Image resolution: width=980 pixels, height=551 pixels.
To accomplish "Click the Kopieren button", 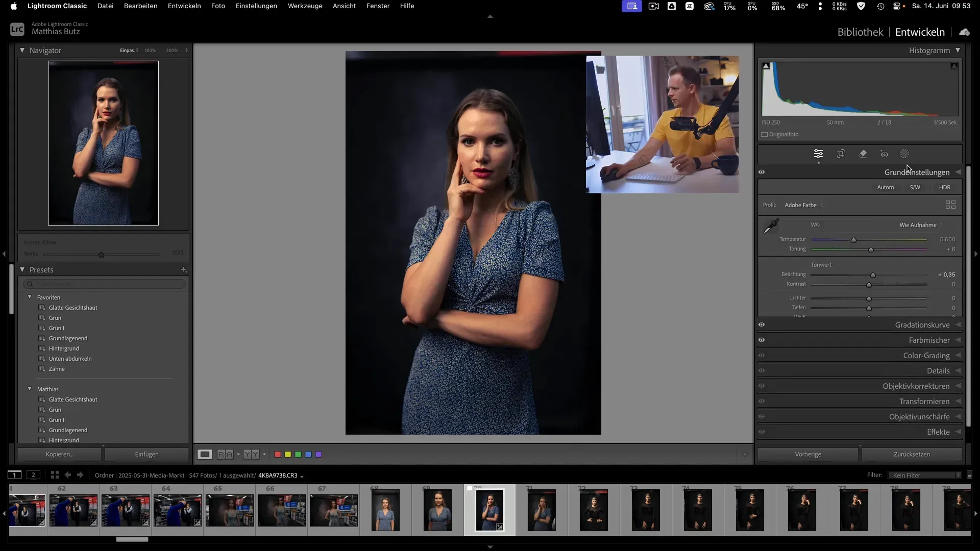I will (x=59, y=454).
